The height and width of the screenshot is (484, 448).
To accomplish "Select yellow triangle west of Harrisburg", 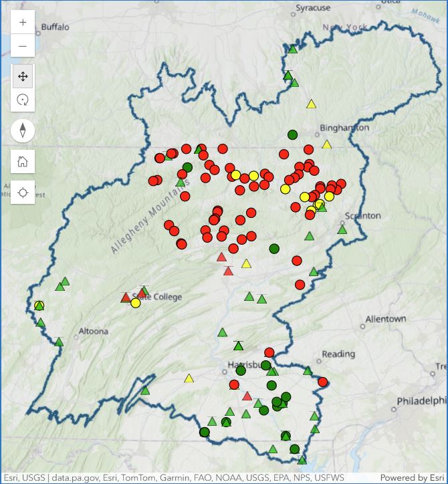I will click(189, 378).
